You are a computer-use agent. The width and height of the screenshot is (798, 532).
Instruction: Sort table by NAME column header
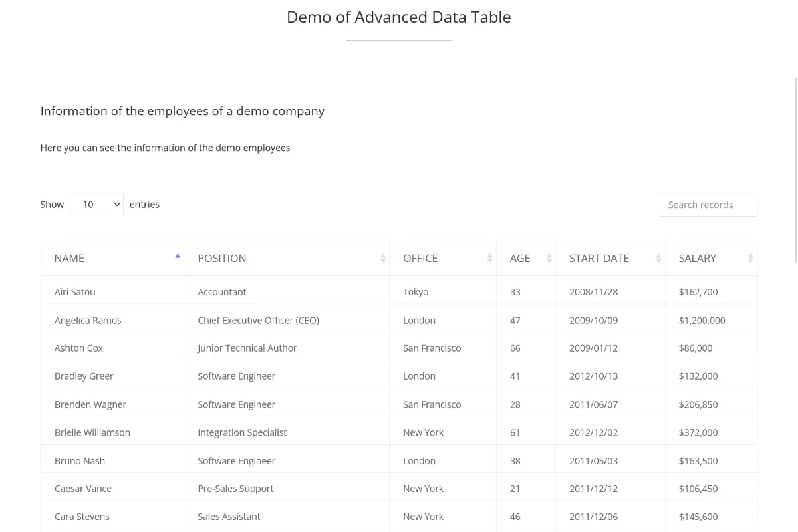click(x=69, y=258)
